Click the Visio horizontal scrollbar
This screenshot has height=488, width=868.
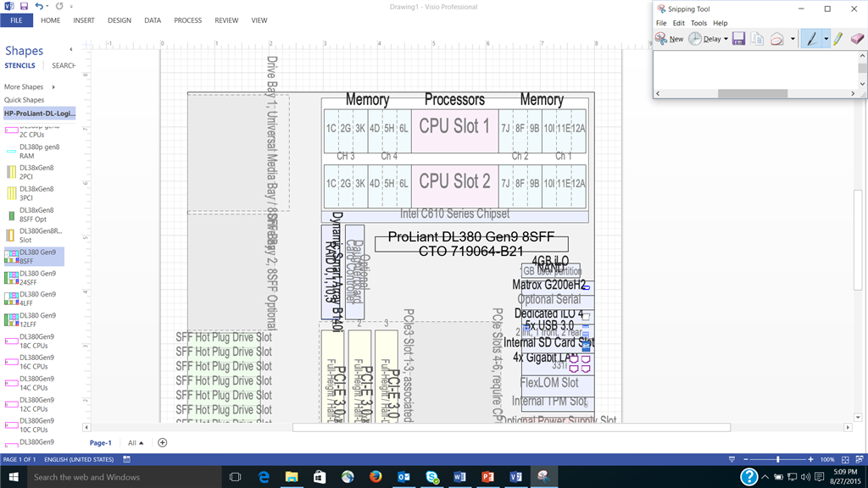(511, 427)
